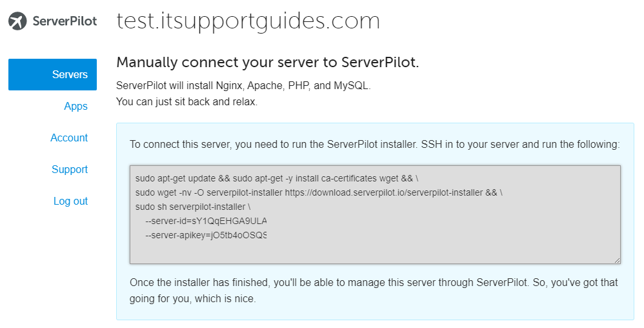Open the Account settings link
The height and width of the screenshot is (328, 644).
pyautogui.click(x=69, y=138)
